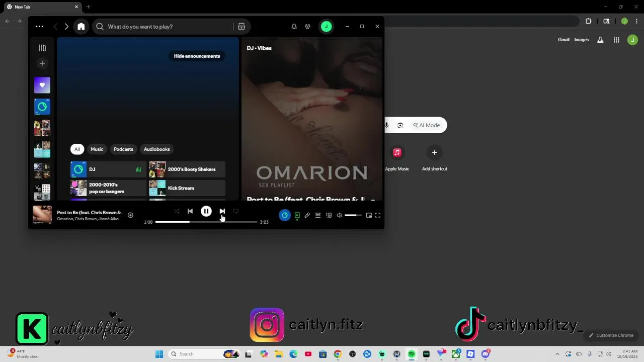Viewport: 644px width, 362px height.
Task: Pause the current song
Action: [206, 211]
